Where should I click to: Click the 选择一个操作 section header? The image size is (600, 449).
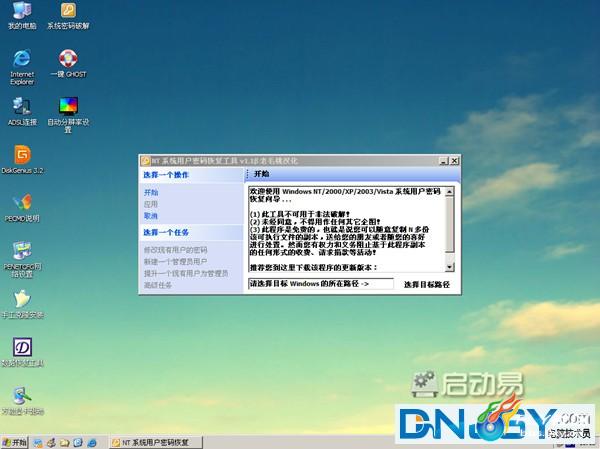tap(166, 175)
